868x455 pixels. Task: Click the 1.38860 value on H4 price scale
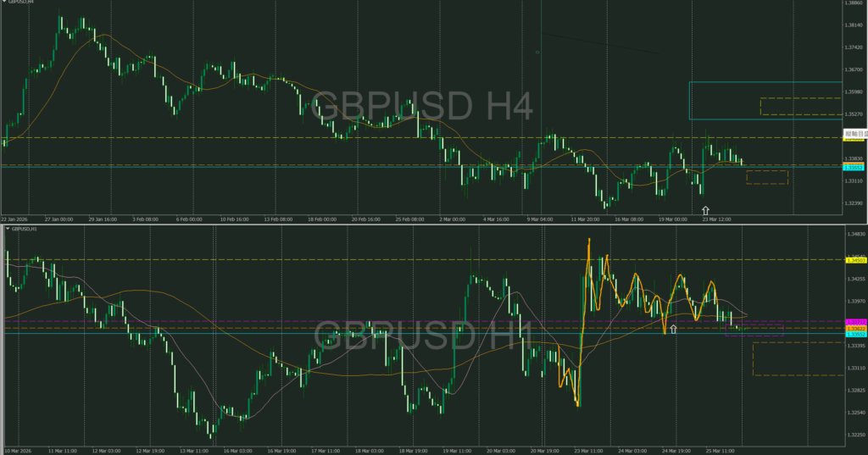pyautogui.click(x=854, y=3)
